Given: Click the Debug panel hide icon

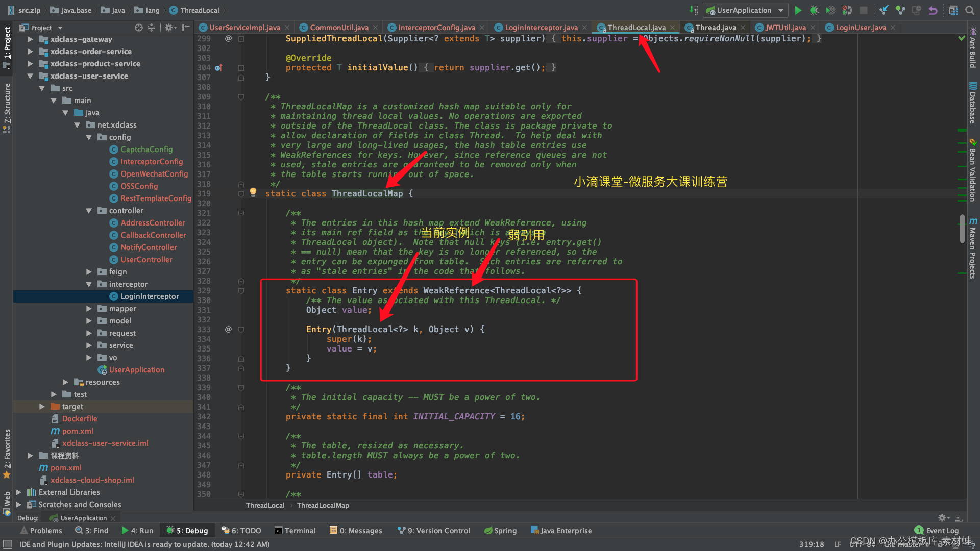Looking at the screenshot, I should pyautogui.click(x=959, y=518).
